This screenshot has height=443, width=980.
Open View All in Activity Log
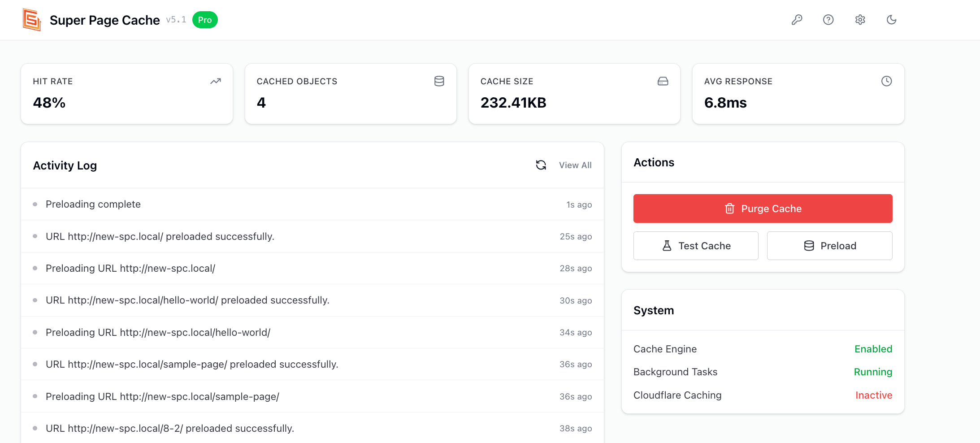coord(575,165)
